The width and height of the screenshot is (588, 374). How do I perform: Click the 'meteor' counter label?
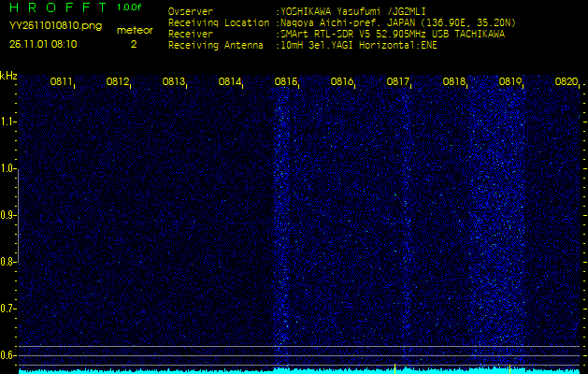[135, 31]
